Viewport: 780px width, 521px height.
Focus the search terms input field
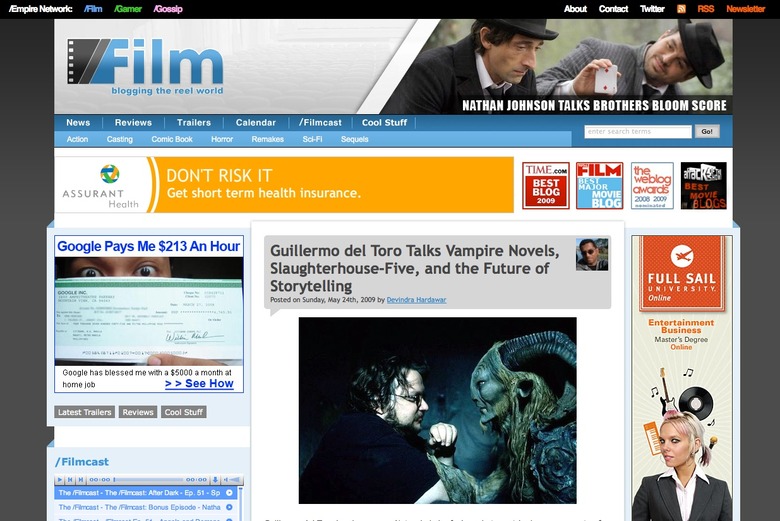[x=638, y=131]
